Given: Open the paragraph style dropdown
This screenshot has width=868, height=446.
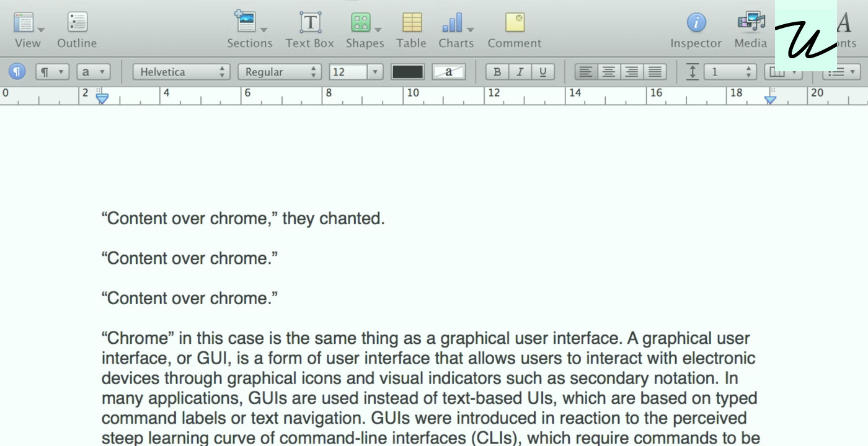Looking at the screenshot, I should [51, 72].
